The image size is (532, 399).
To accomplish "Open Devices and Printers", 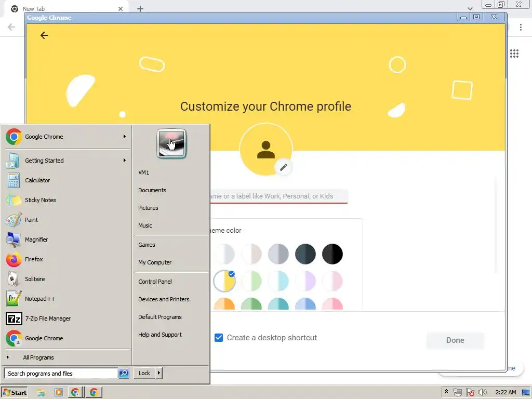I will (x=164, y=299).
